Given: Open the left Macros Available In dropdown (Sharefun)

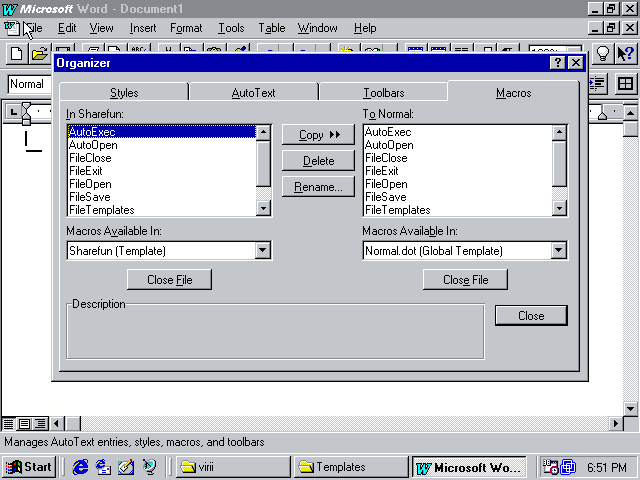Looking at the screenshot, I should [x=263, y=250].
